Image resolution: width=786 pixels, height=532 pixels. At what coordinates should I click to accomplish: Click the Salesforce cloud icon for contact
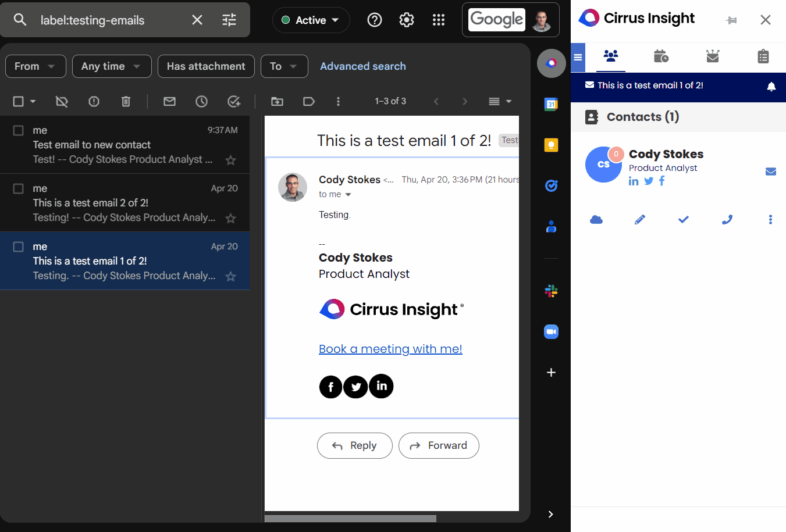(596, 220)
